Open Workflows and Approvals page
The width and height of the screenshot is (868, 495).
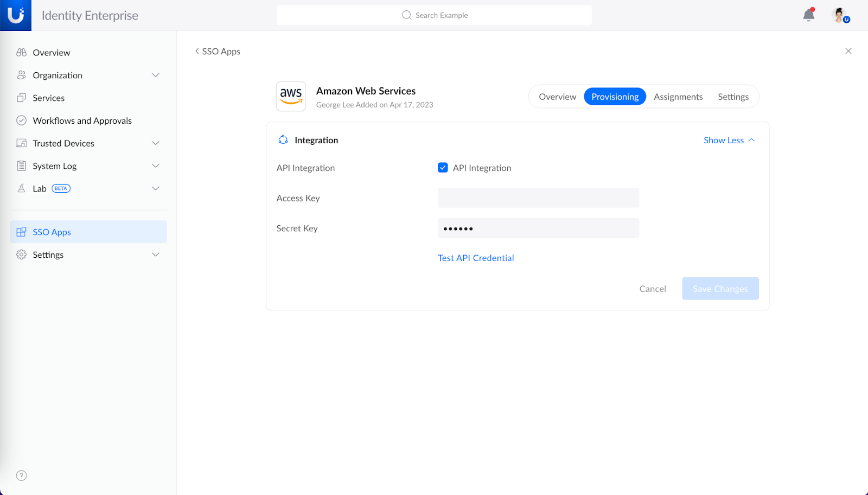click(x=88, y=120)
